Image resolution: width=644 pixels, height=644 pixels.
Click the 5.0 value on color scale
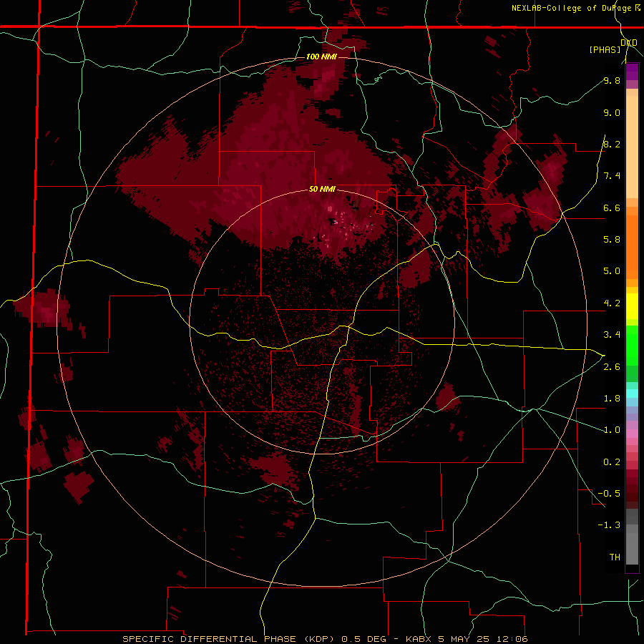tap(612, 271)
